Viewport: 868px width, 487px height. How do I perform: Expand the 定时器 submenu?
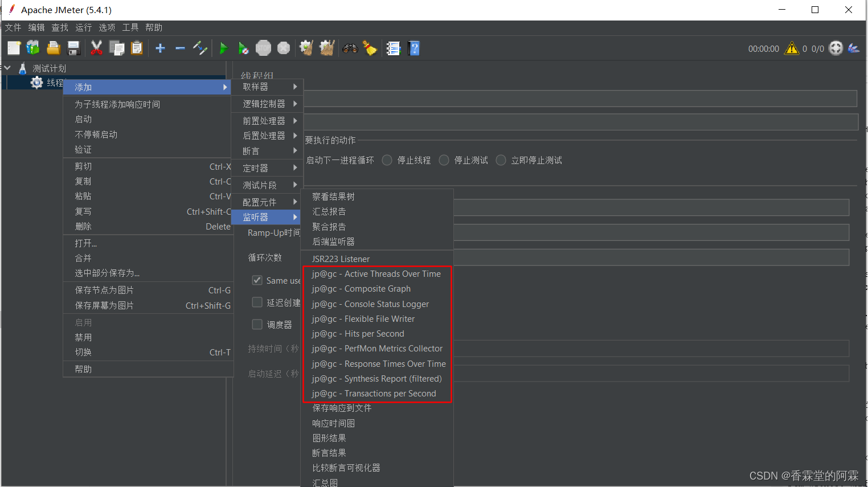tap(267, 168)
